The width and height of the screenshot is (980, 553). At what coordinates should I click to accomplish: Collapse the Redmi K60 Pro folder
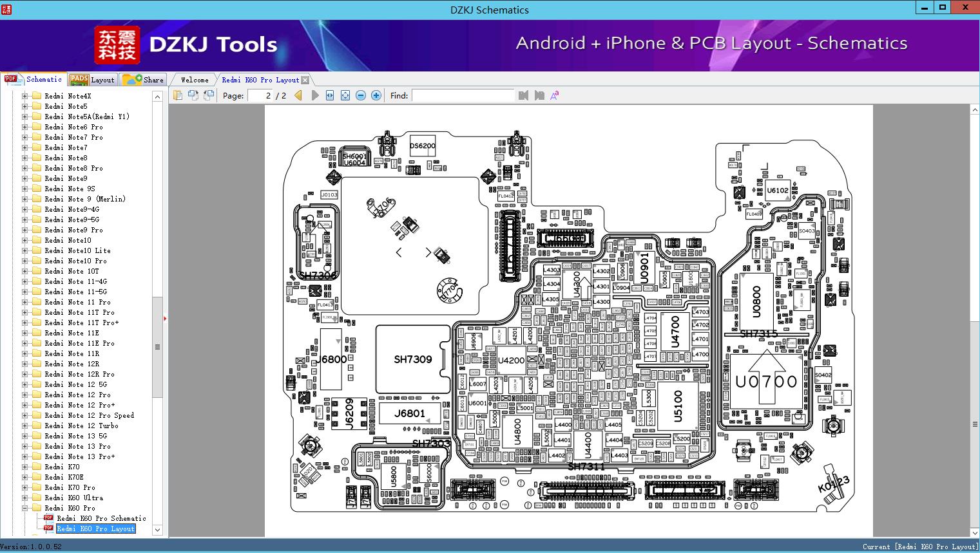25,508
